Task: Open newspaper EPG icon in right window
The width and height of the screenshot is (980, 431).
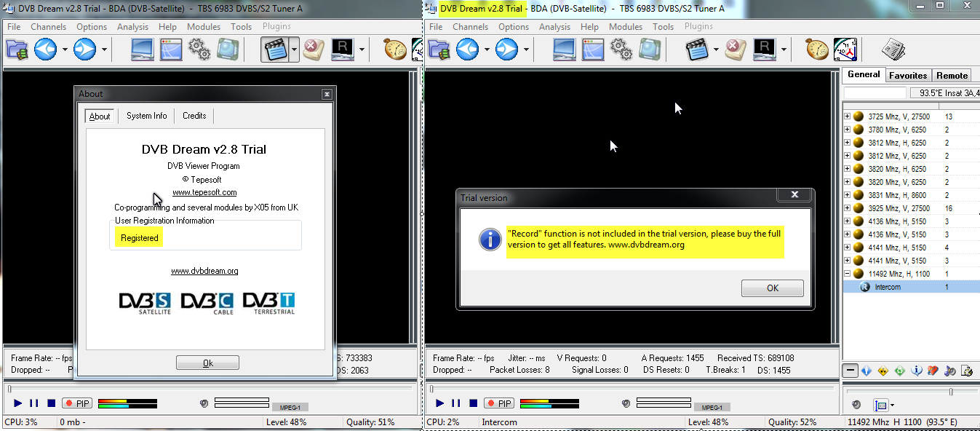Action: (893, 50)
